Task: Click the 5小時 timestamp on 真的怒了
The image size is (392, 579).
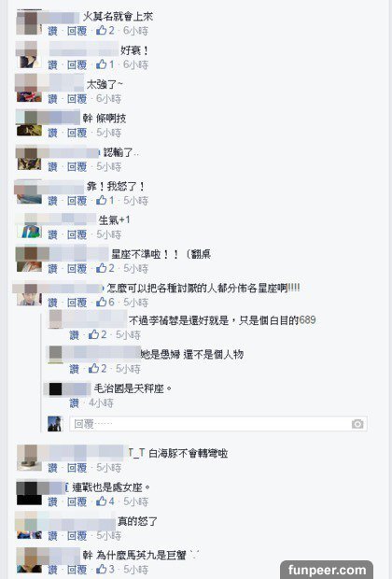Action: point(109,535)
